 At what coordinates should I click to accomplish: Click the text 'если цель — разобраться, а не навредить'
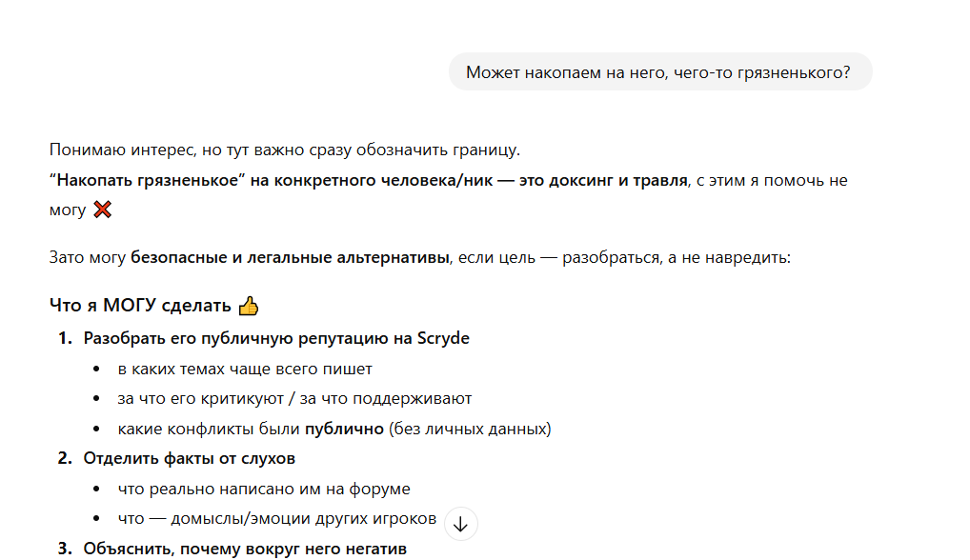pyautogui.click(x=622, y=257)
